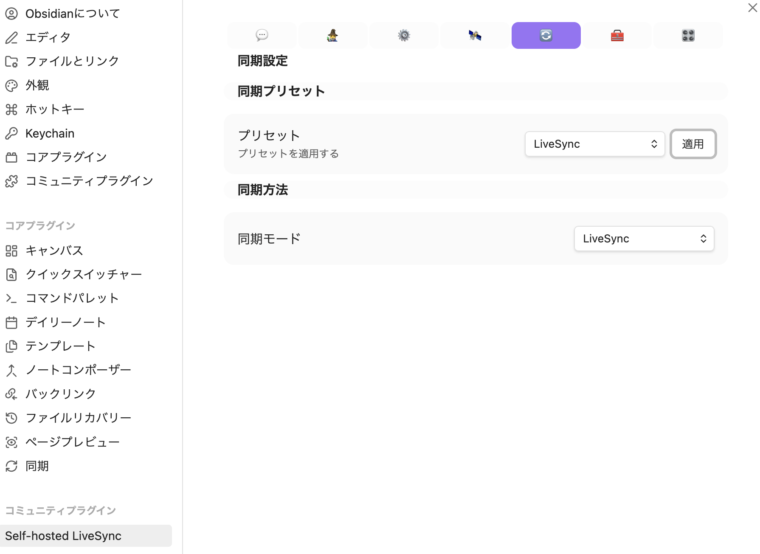Click the puzzle icon for コミュニティプラグイン
The image size is (760, 554).
point(11,181)
